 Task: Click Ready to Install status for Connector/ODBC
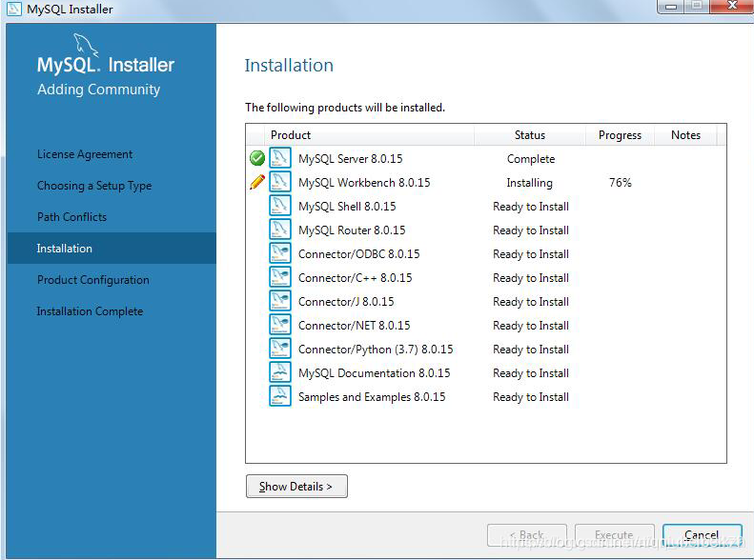[531, 254]
